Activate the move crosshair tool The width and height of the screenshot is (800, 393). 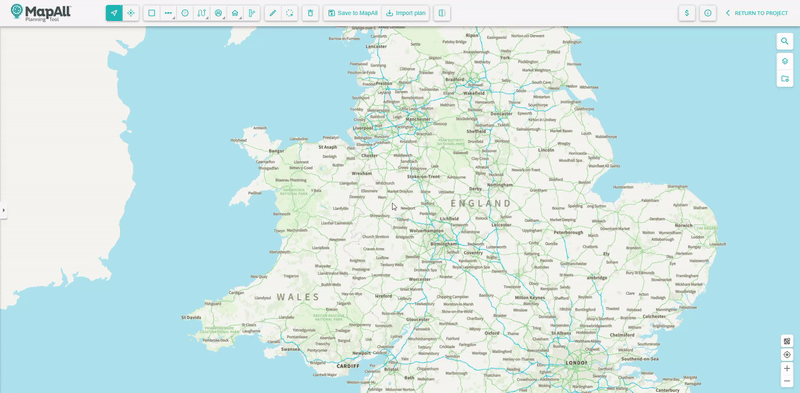point(131,13)
